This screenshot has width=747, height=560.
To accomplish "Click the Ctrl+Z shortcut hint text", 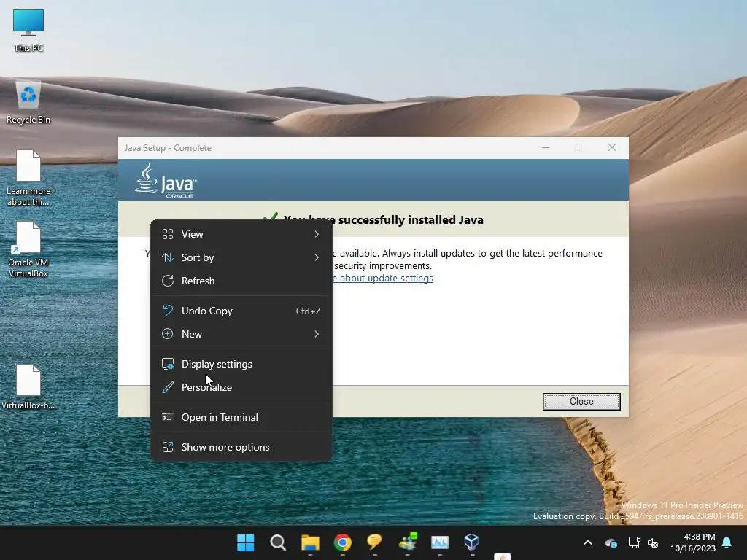I will pyautogui.click(x=309, y=311).
